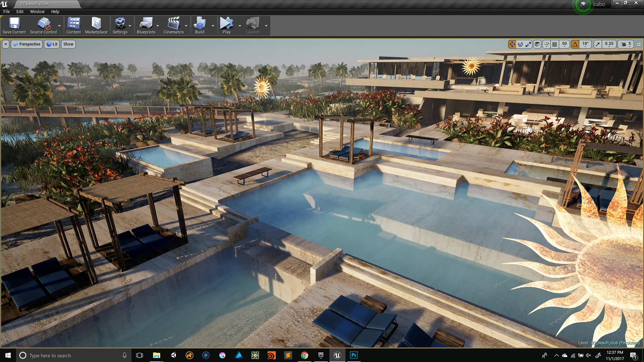
Task: Open the Sublime Text taskbar icon
Action: pyautogui.click(x=288, y=355)
